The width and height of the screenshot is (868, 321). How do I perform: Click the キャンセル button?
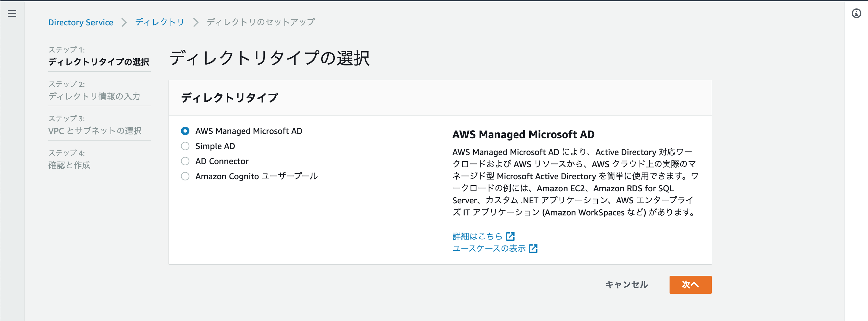[x=626, y=284]
